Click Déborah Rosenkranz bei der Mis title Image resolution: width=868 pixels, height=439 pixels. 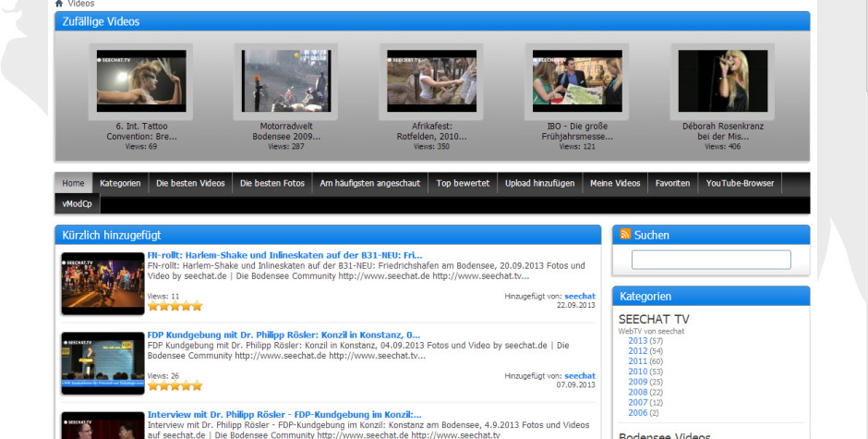[x=723, y=131]
